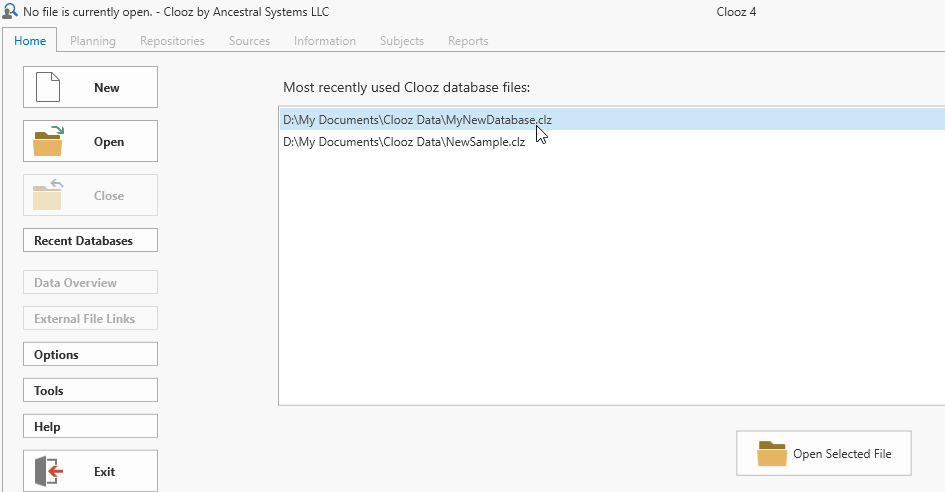Click folder icon on Open Selected File
This screenshot has width=945, height=492.
click(x=771, y=453)
